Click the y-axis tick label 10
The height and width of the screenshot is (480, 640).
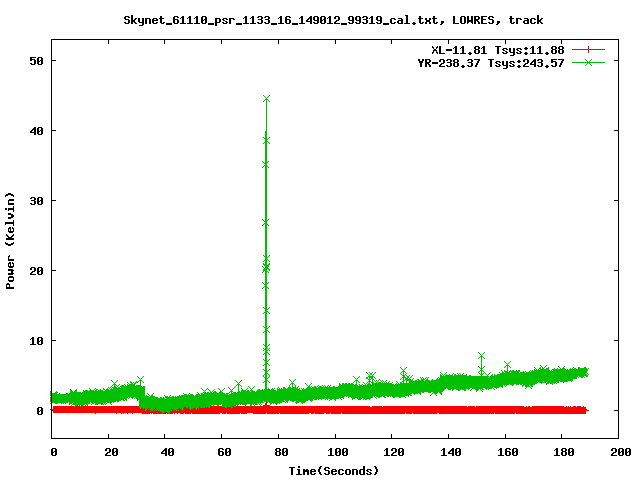pyautogui.click(x=39, y=341)
